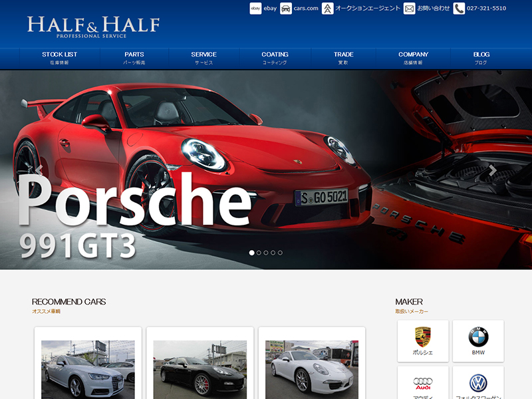Click the phone handset icon

coord(459,9)
